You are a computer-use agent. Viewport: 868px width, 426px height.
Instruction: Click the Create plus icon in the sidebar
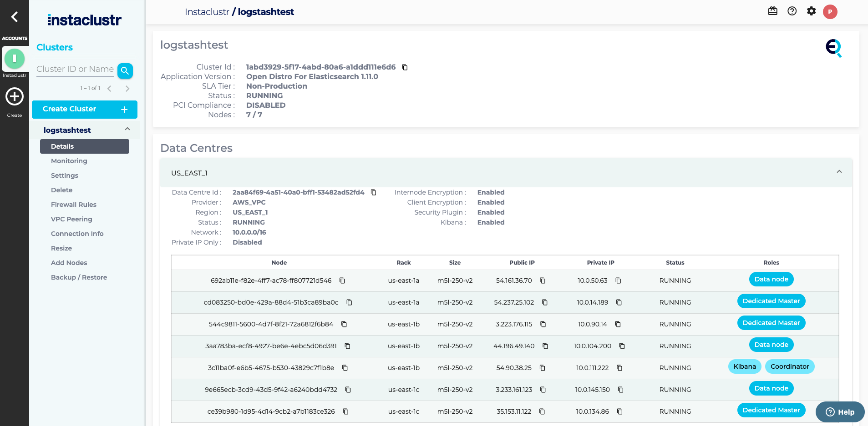[x=15, y=96]
